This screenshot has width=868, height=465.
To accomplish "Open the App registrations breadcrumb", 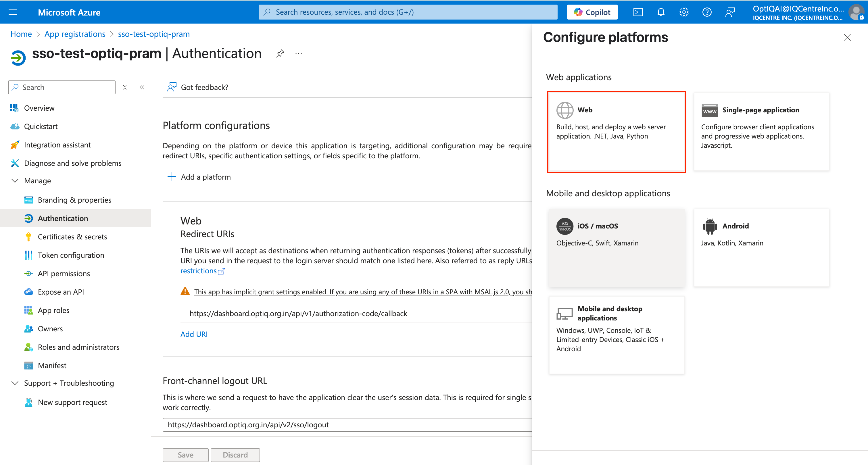I will (75, 34).
